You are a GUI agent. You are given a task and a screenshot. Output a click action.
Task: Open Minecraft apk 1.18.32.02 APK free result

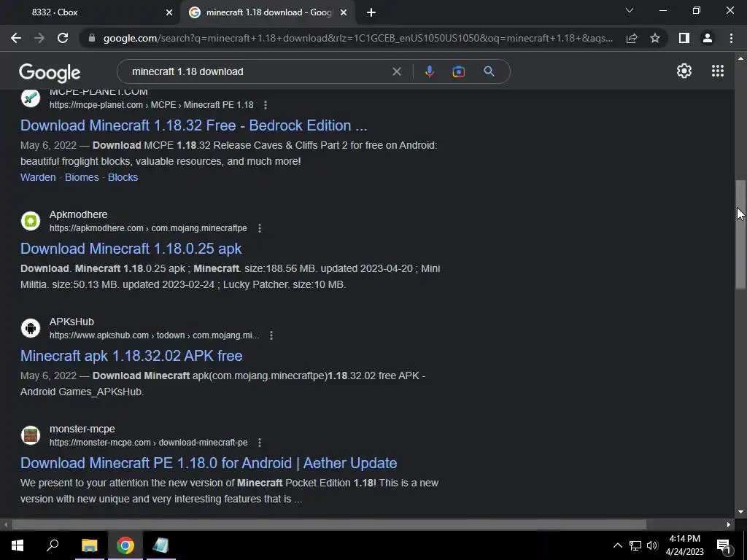tap(131, 356)
